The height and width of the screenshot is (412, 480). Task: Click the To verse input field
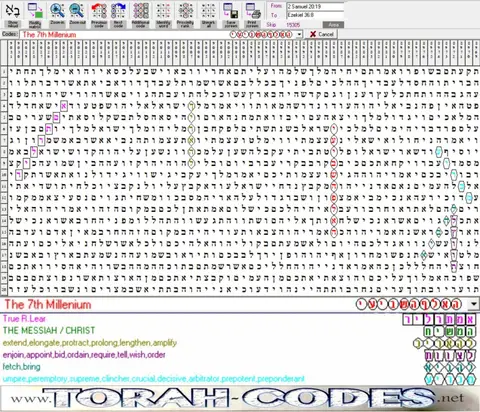point(315,15)
